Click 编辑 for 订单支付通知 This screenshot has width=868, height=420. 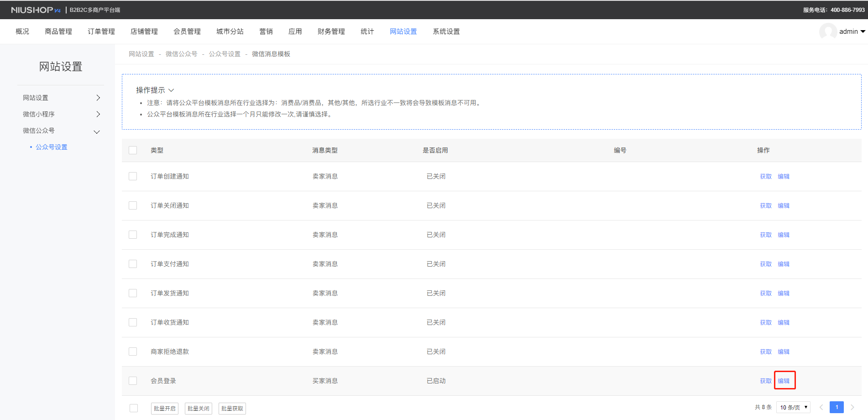[x=784, y=264]
